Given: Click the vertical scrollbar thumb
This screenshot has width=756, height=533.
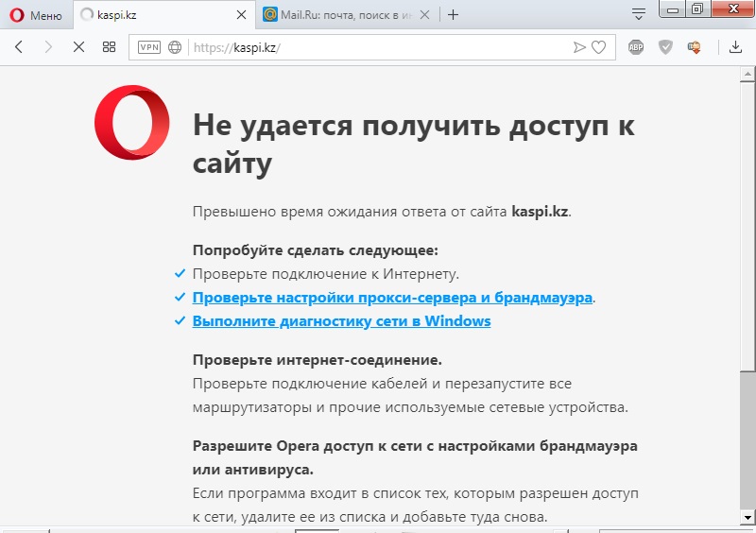Looking at the screenshot, I should (747, 227).
